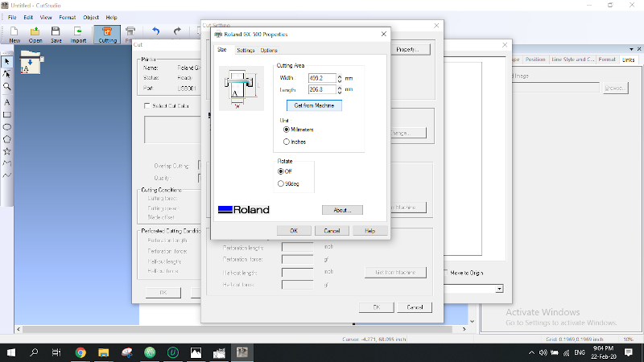Open Chrome from the taskbar

click(80, 352)
